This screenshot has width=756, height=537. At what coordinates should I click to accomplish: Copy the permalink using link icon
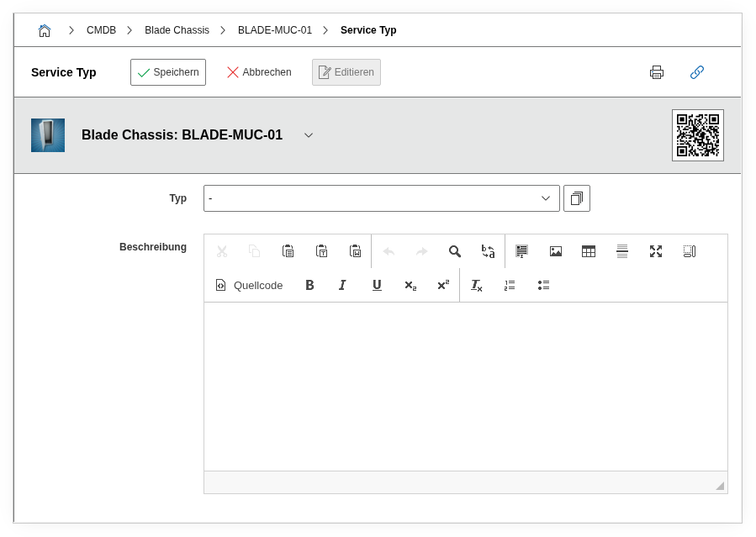696,72
